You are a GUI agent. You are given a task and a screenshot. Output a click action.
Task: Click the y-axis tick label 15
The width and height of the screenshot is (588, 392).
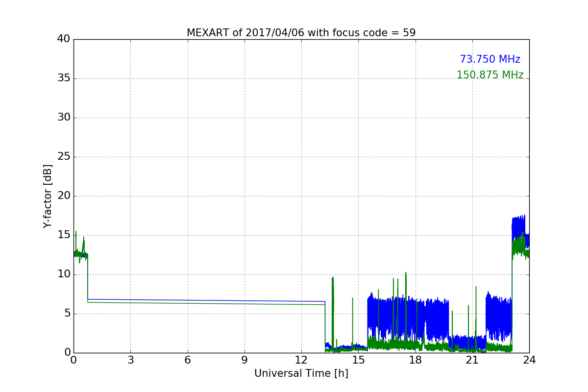[64, 235]
